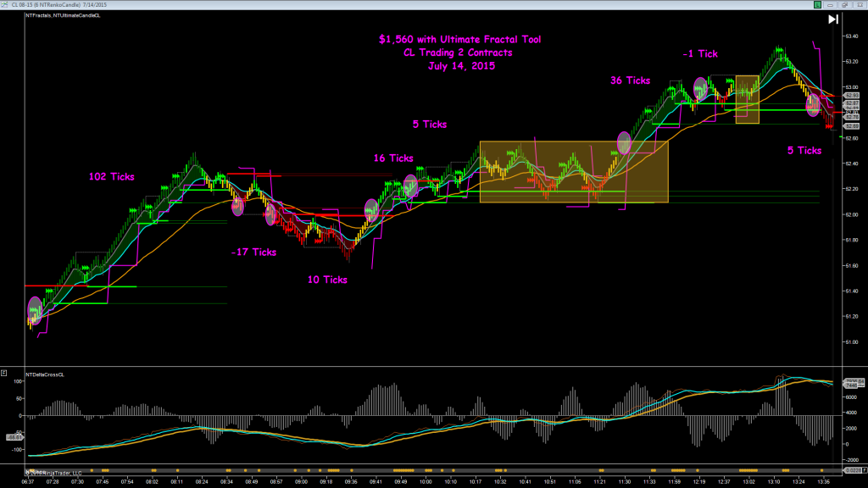
Task: Click the CL 08-15 chart title text
Action: (x=59, y=4)
